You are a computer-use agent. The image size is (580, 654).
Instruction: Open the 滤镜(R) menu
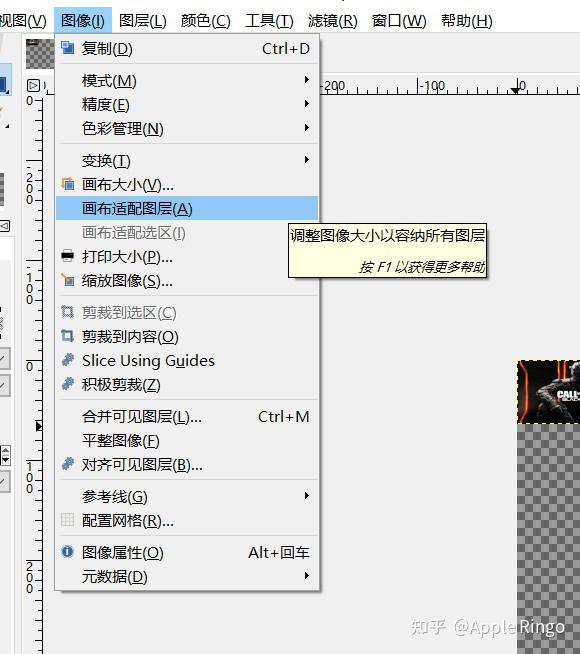(332, 20)
